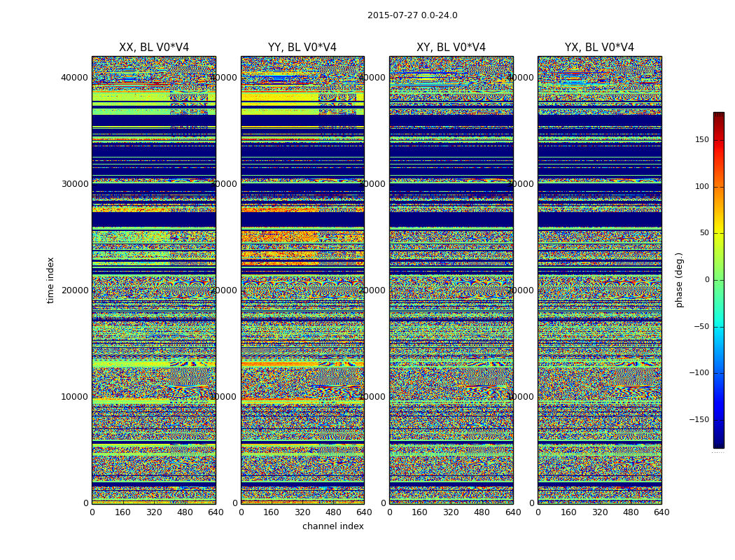735x560 pixels.
Task: Click the 'phase (deg.)' colorbar label
Action: [679, 280]
